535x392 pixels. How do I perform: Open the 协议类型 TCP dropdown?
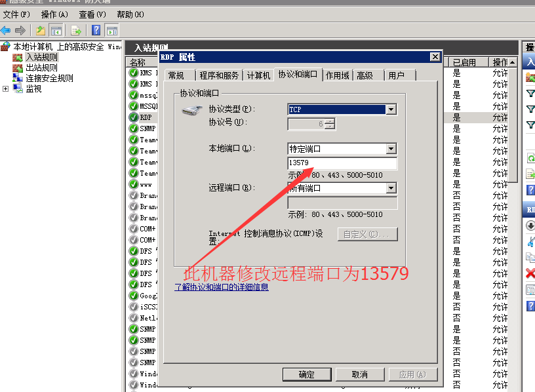[x=391, y=109]
